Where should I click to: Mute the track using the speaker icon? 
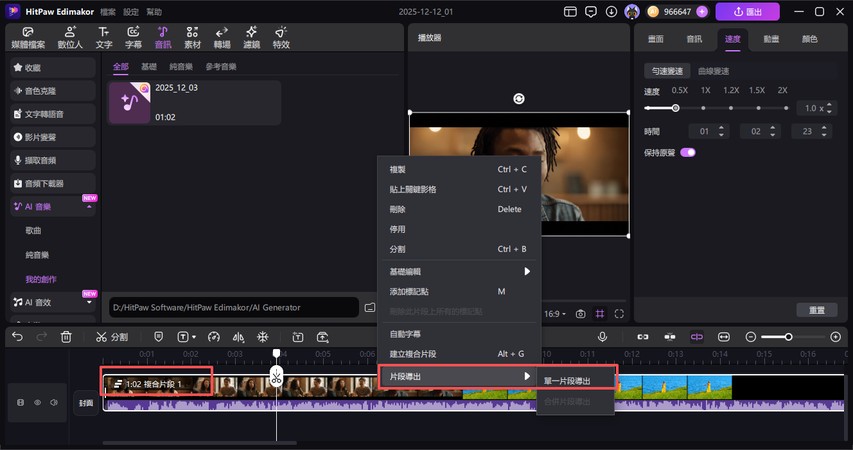pyautogui.click(x=55, y=402)
